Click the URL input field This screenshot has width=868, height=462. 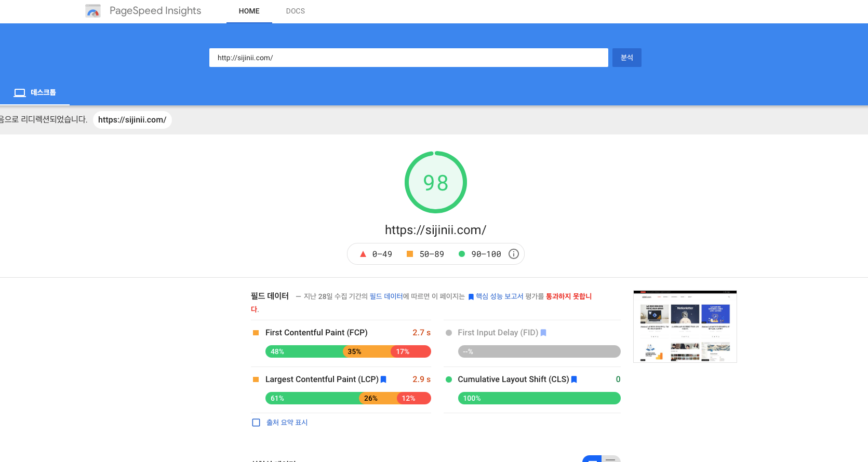[409, 58]
